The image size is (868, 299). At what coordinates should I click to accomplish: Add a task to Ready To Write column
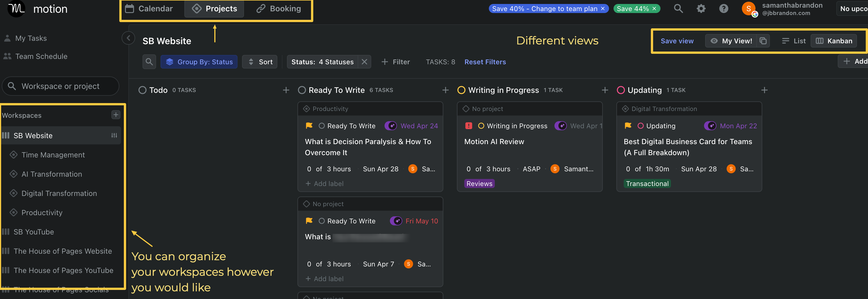[x=445, y=90]
